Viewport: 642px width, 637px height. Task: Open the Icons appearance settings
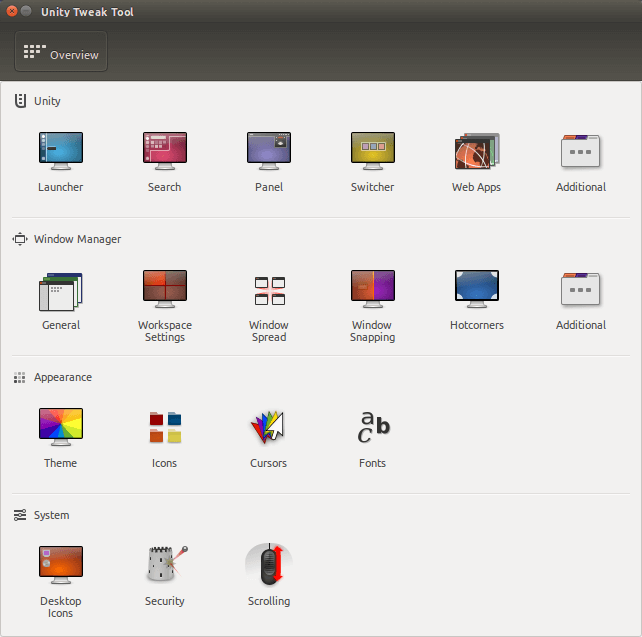point(165,427)
